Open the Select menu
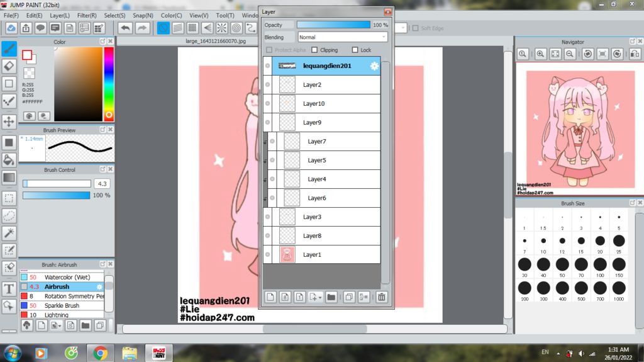This screenshot has height=362, width=644. point(114,15)
